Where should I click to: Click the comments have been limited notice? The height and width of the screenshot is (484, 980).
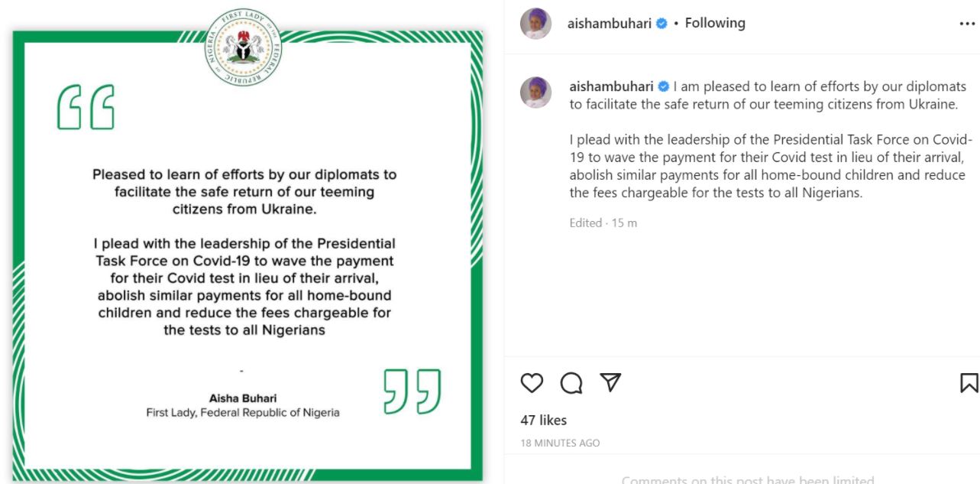(747, 480)
